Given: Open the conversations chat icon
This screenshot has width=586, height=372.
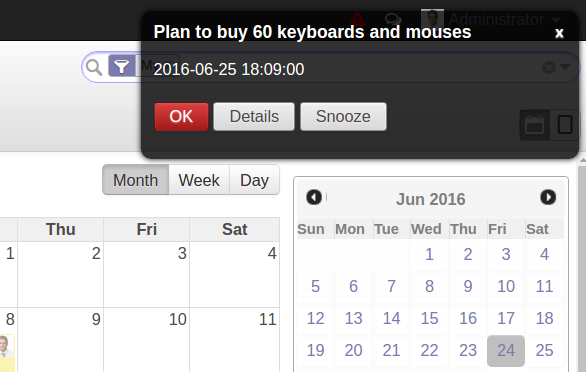Looking at the screenshot, I should tap(393, 18).
